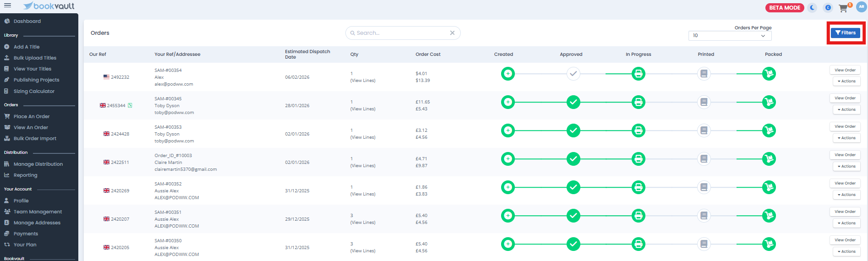This screenshot has height=261, width=868.
Task: Click the In Progress printer icon for order 2455344
Action: click(x=638, y=102)
